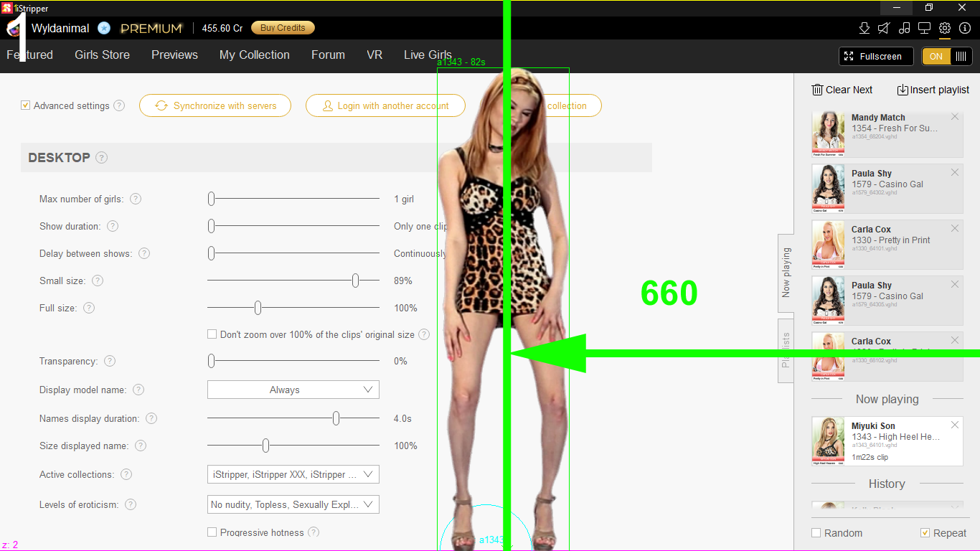The width and height of the screenshot is (980, 551).
Task: Click Insert playlist icon
Action: click(903, 90)
